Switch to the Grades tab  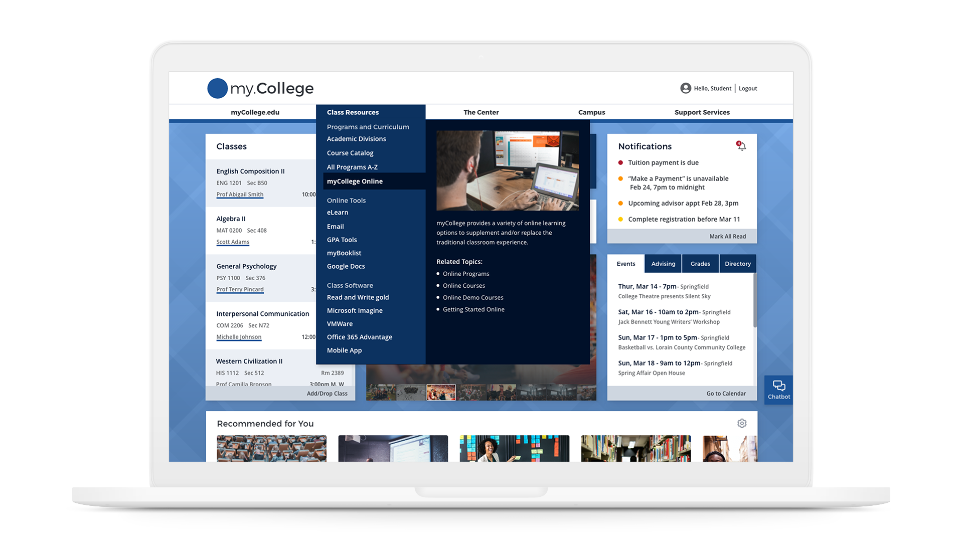point(700,263)
